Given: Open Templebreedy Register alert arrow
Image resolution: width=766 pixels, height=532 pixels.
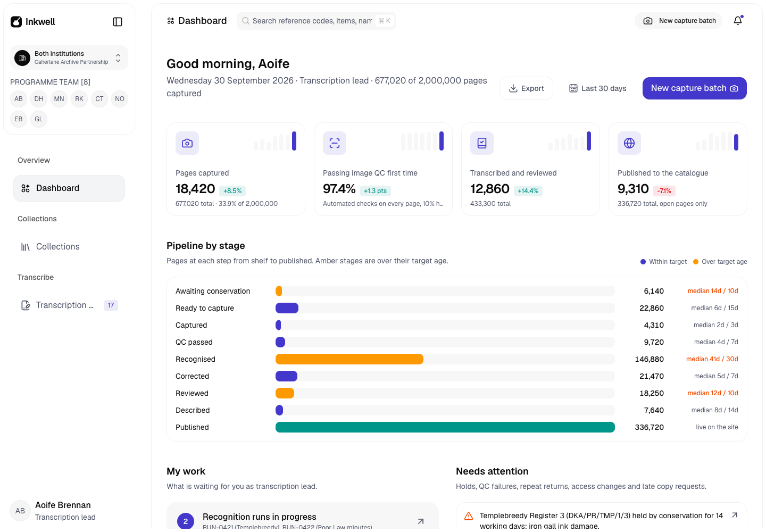Looking at the screenshot, I should tap(735, 515).
